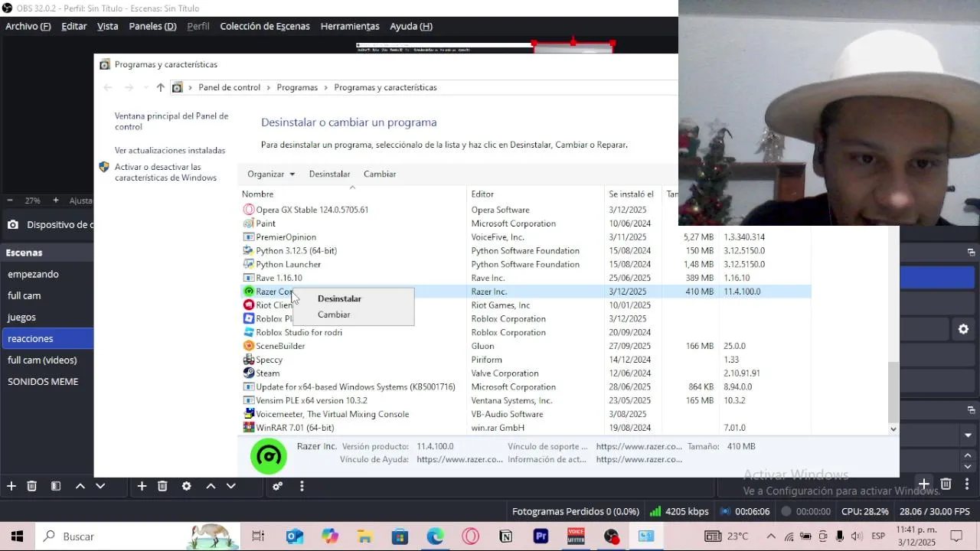Image resolution: width=980 pixels, height=551 pixels.
Task: Select the juegos scene
Action: [47, 317]
